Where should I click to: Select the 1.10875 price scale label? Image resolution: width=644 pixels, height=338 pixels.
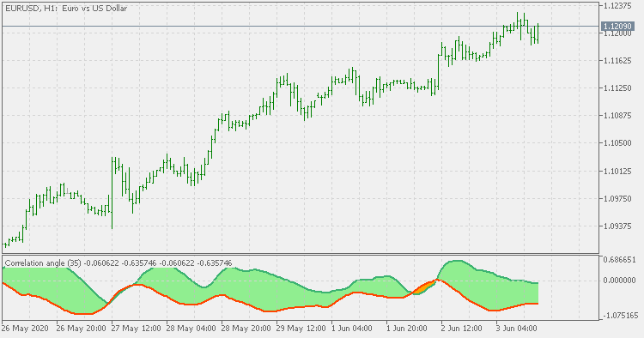tap(617, 116)
